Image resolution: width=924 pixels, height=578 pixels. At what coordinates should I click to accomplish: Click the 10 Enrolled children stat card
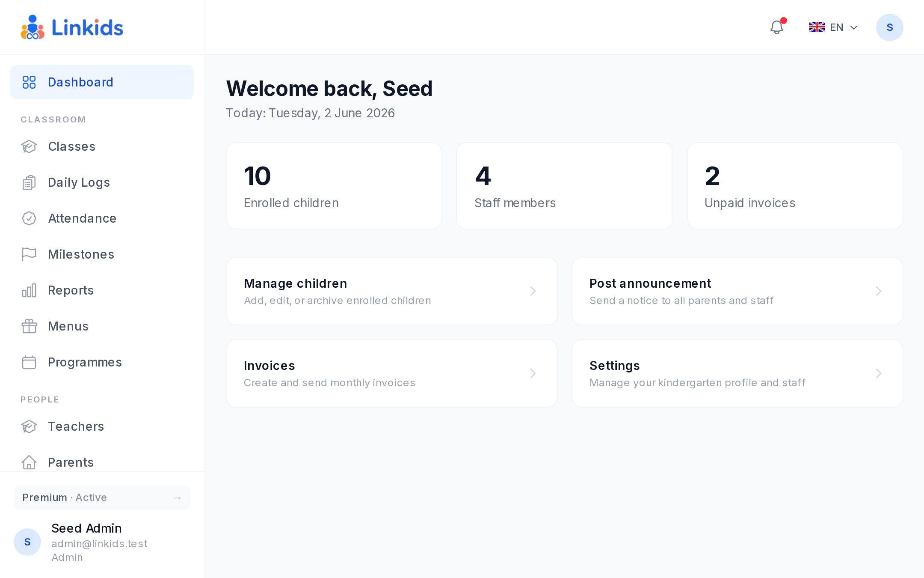tap(334, 186)
